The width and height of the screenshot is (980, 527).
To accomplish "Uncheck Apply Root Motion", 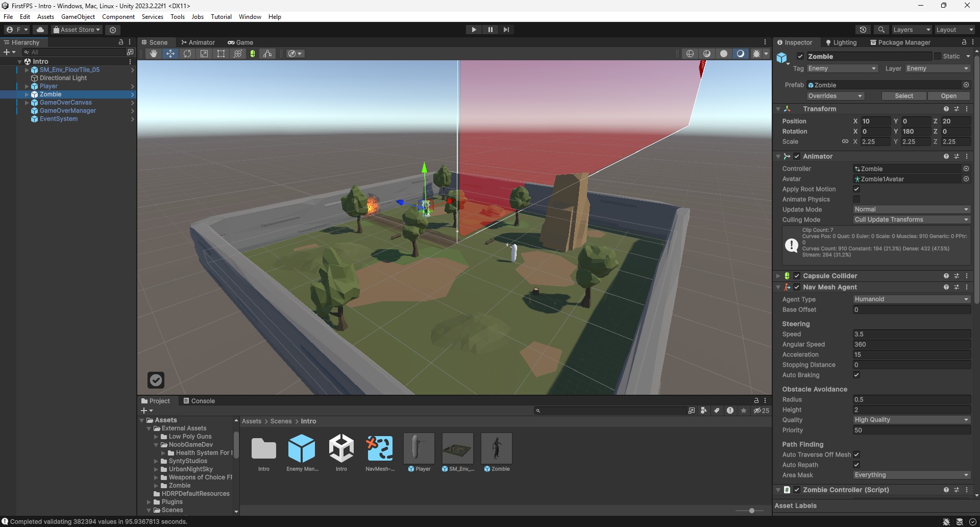I will coord(856,189).
